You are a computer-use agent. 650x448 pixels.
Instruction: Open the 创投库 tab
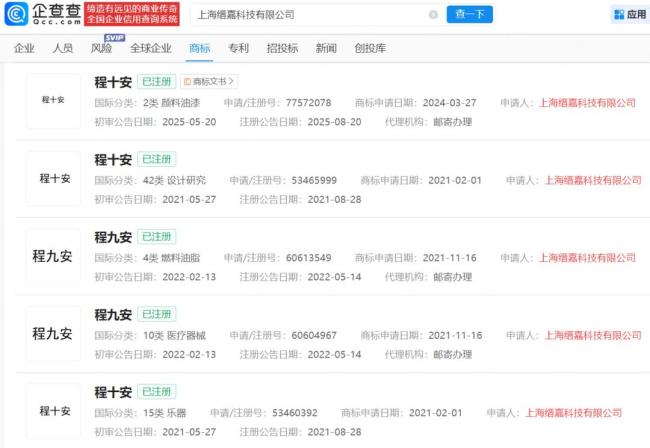click(370, 48)
